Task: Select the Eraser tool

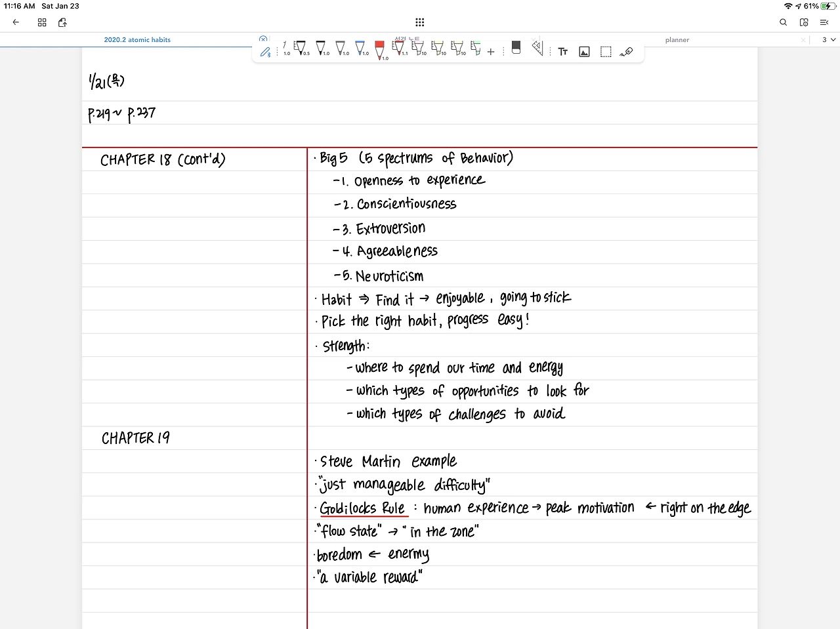Action: point(516,48)
